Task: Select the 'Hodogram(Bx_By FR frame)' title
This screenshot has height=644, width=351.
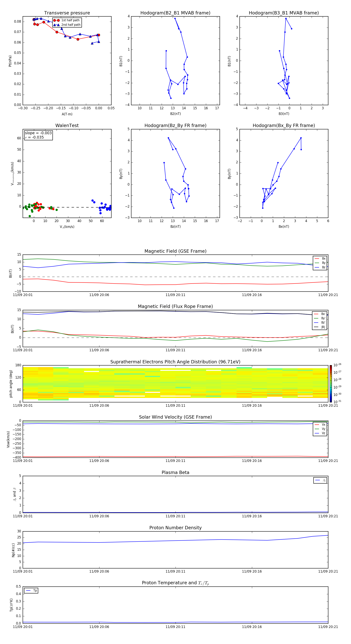Action: tap(284, 125)
